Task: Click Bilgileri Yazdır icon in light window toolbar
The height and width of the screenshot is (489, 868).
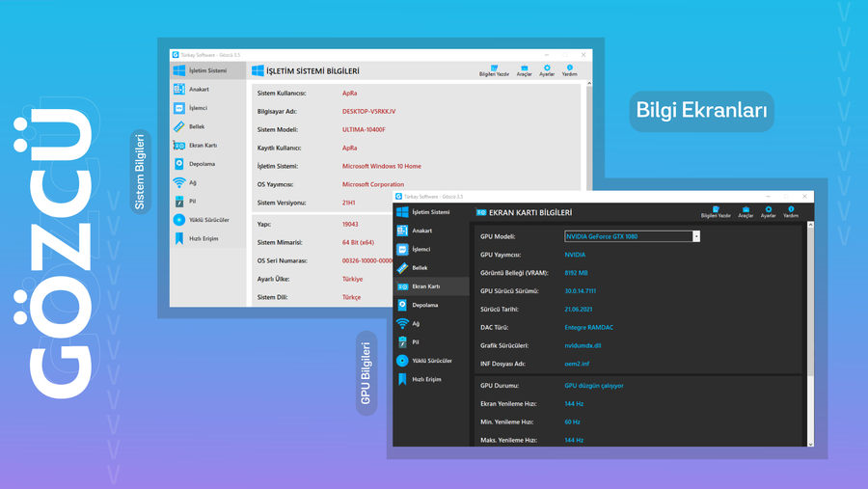Action: tap(495, 68)
